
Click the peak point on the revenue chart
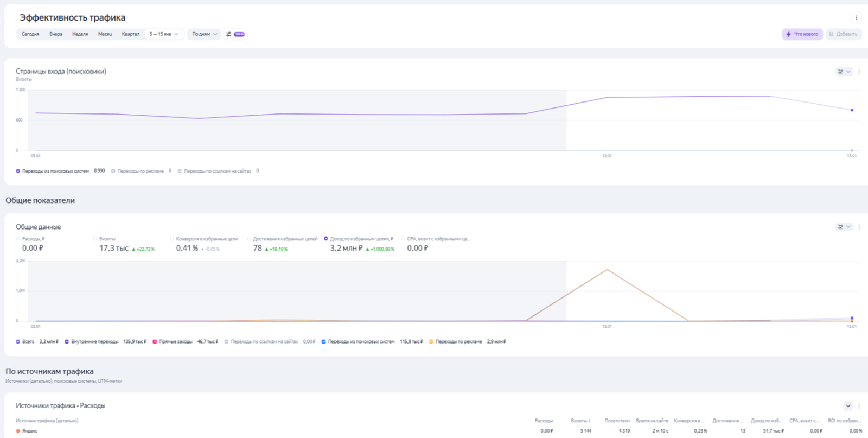tap(607, 270)
